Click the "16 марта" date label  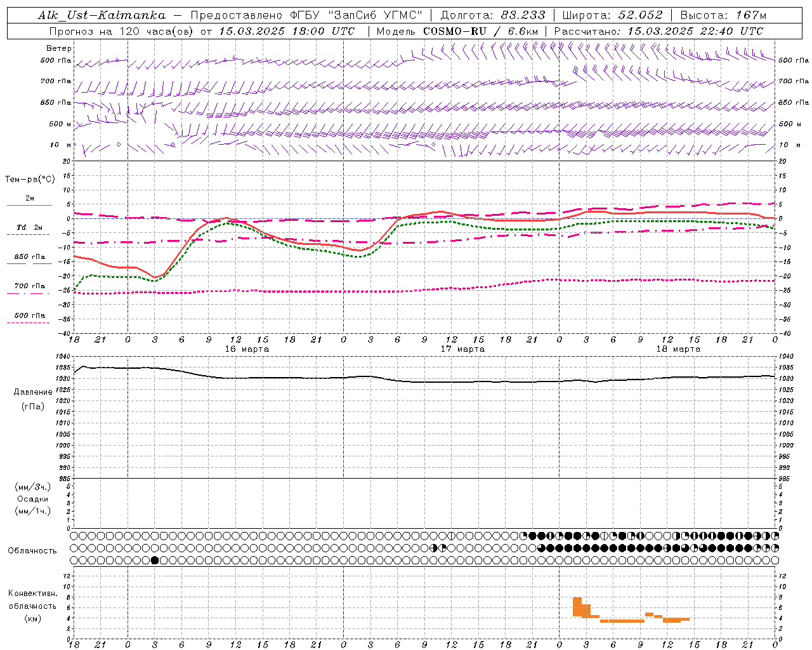[x=247, y=349]
